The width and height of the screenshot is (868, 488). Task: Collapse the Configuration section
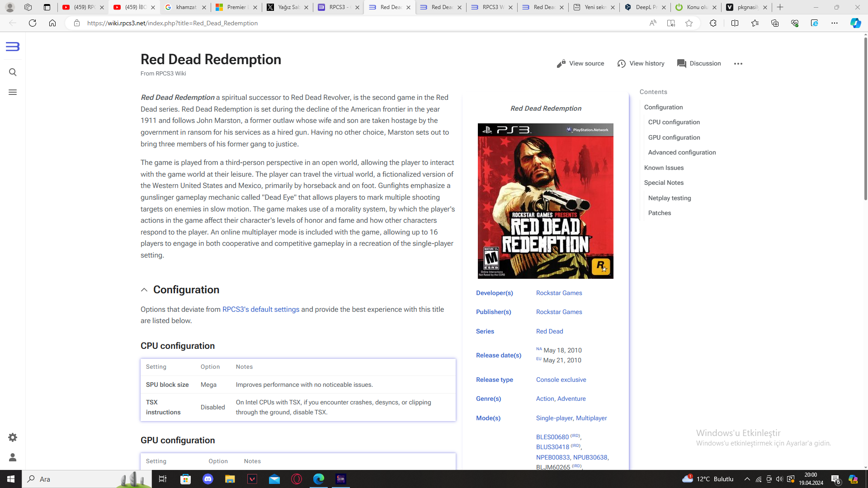click(x=144, y=290)
